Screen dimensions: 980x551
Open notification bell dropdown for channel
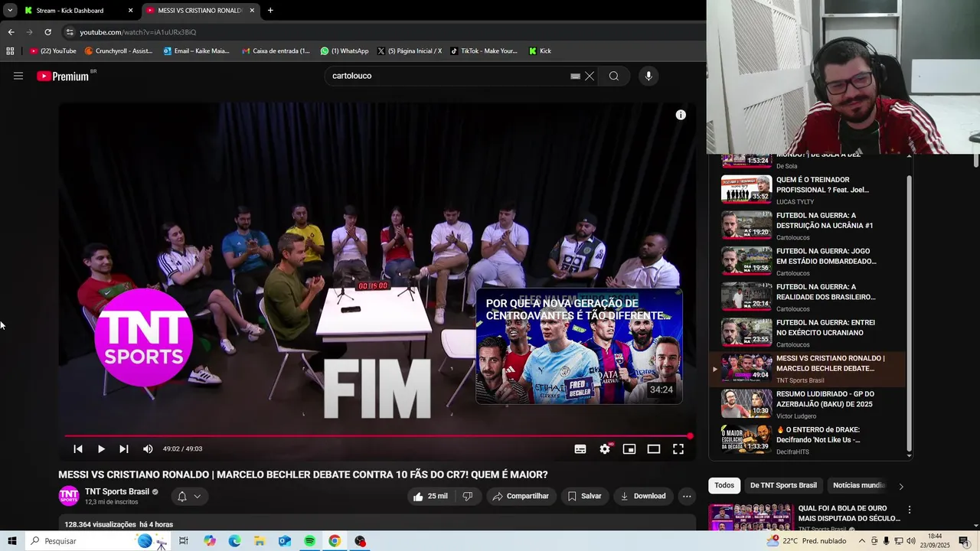189,496
